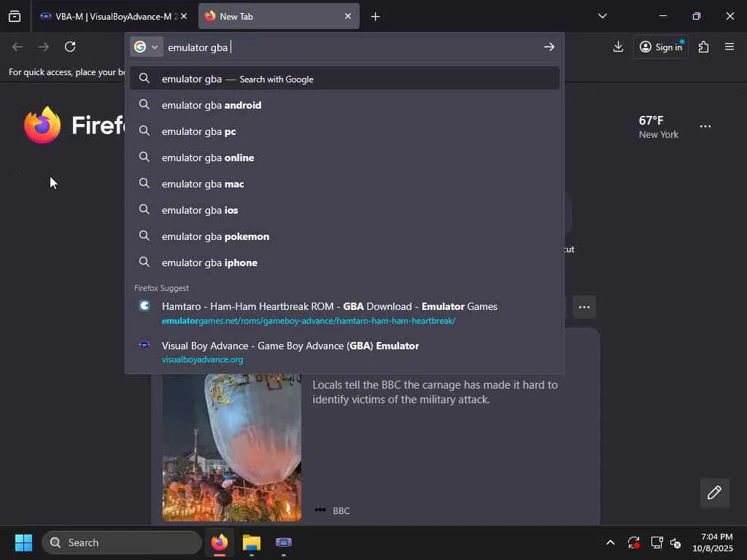Open the 67°F New York weather widget
This screenshot has width=747, height=560.
point(659,127)
